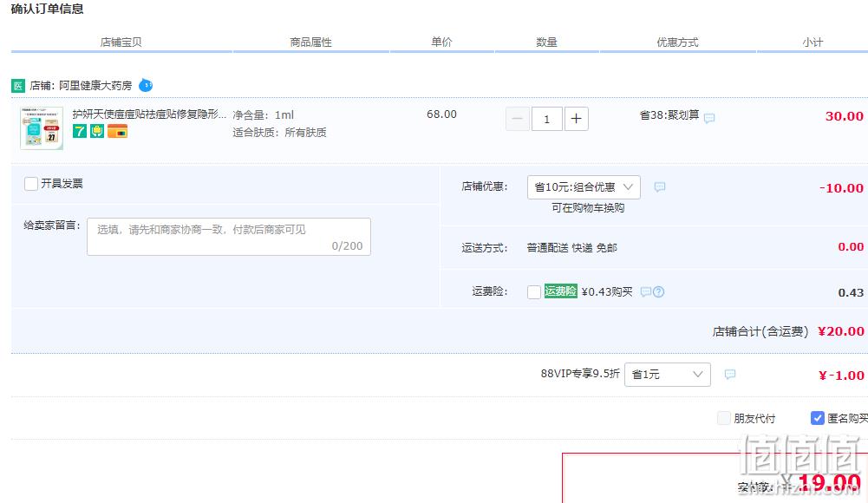Click the question mark help icon for 运费险
This screenshot has width=868, height=503.
click(658, 291)
